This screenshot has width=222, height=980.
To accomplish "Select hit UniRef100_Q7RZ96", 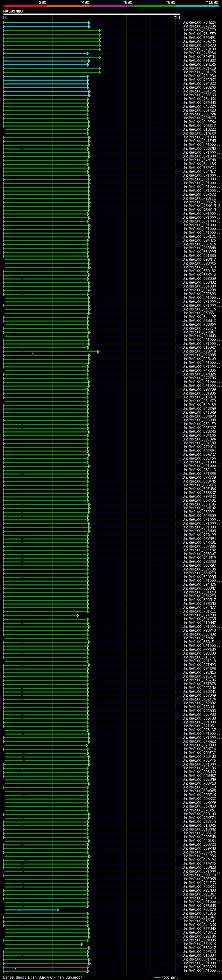I will point(199,378).
